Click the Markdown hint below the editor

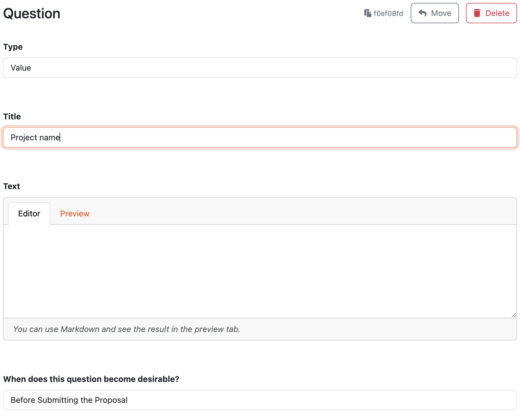[x=127, y=329]
